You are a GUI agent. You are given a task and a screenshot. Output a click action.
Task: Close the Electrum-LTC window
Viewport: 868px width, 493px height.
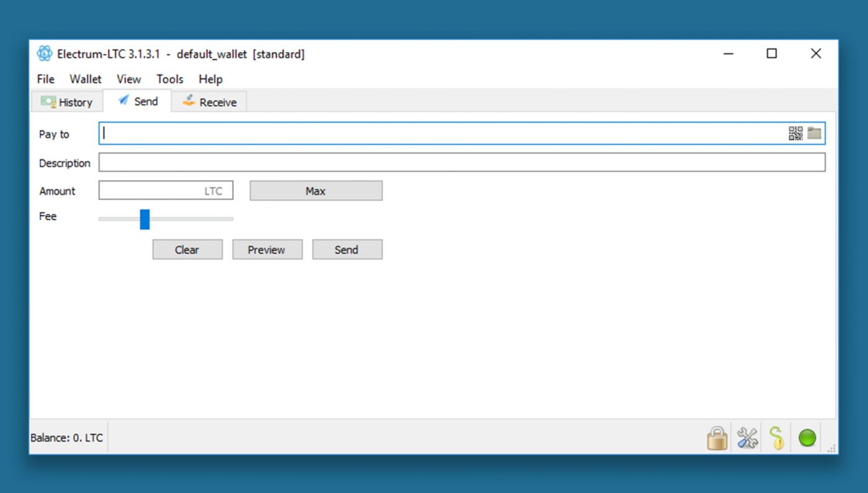pos(816,54)
